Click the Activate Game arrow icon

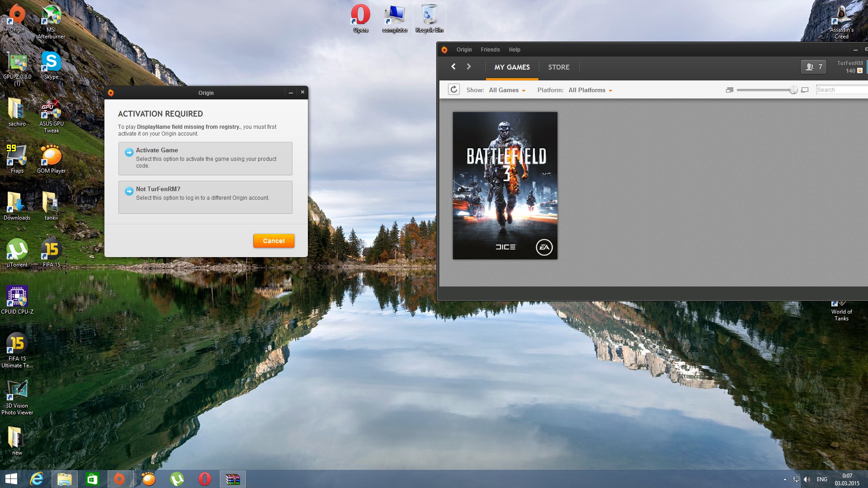click(129, 152)
